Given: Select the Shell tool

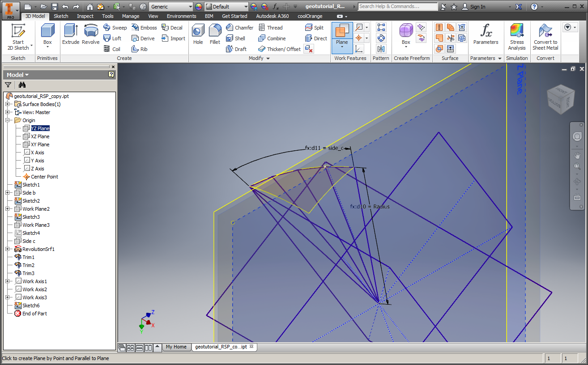Looking at the screenshot, I should (x=236, y=38).
